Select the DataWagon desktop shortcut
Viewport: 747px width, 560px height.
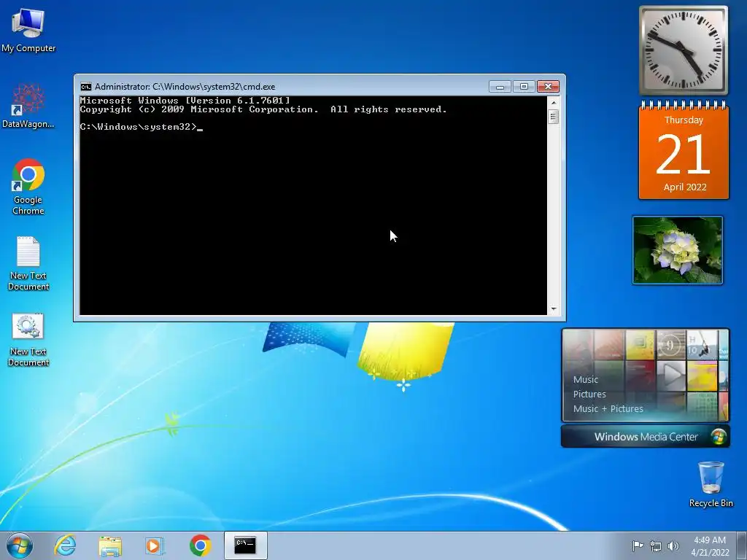[x=28, y=106]
